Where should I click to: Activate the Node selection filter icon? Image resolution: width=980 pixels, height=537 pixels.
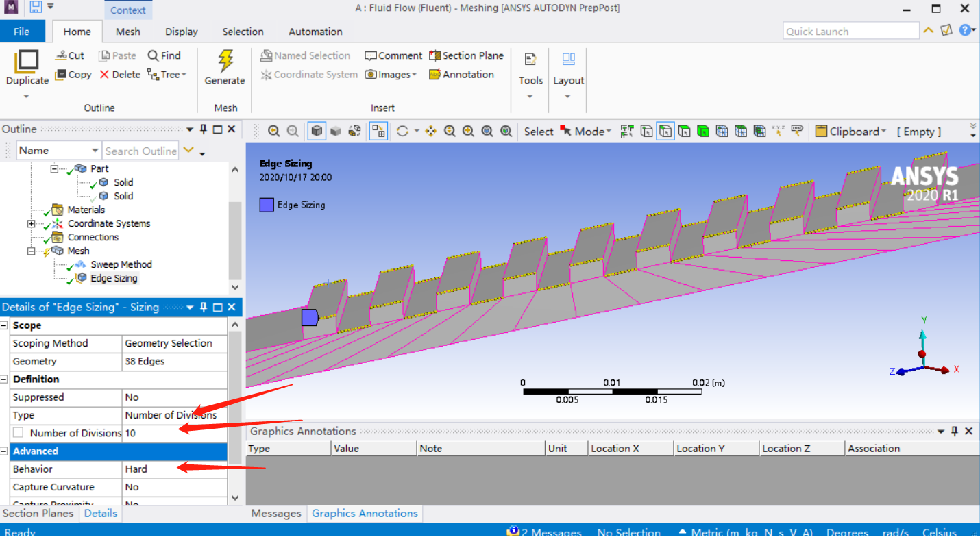(x=722, y=131)
